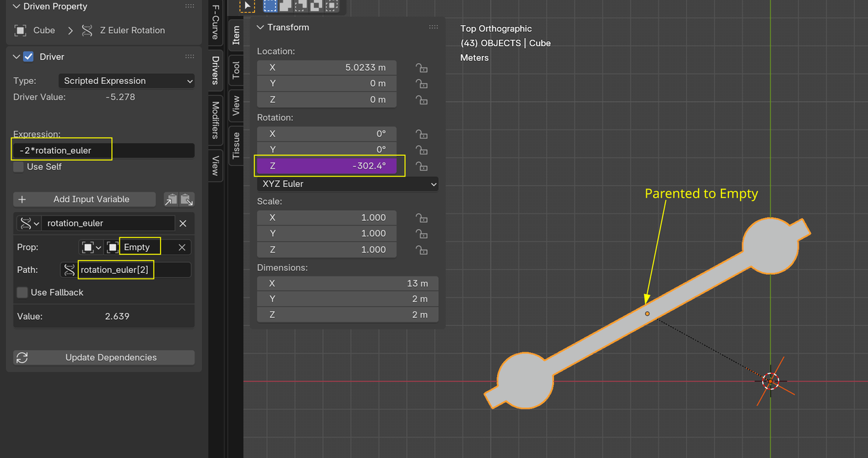Toggle the Driver enable checkbox
The width and height of the screenshot is (868, 458).
click(28, 57)
